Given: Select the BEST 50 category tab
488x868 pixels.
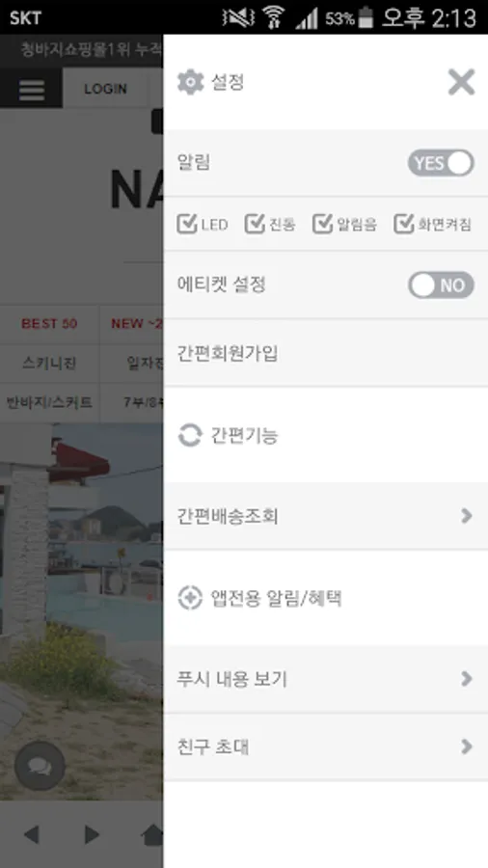Looking at the screenshot, I should click(49, 324).
